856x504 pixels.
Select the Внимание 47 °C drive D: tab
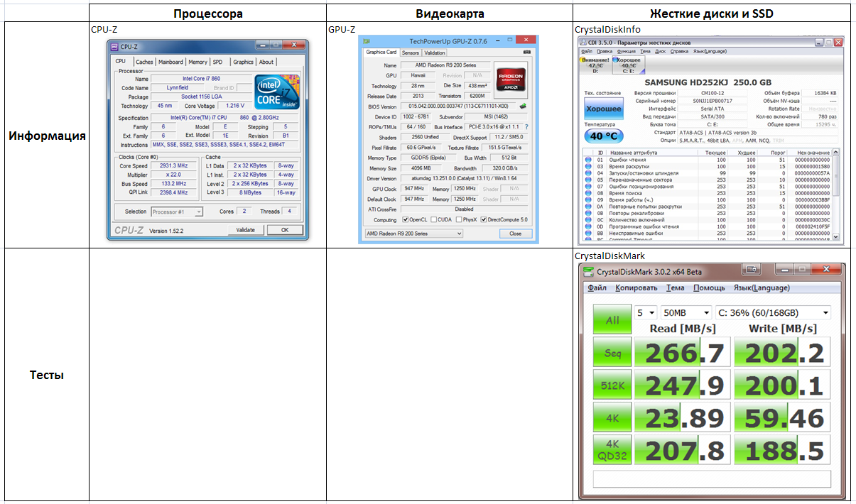pyautogui.click(x=595, y=65)
